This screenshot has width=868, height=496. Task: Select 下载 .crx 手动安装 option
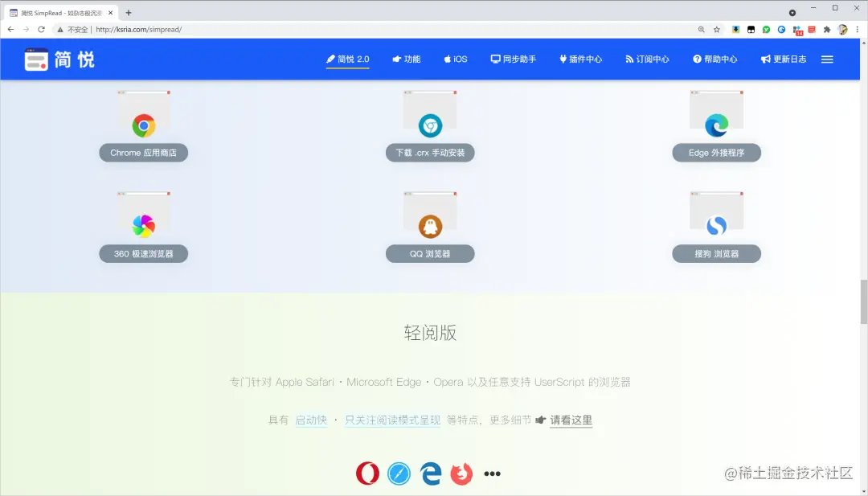click(x=430, y=153)
